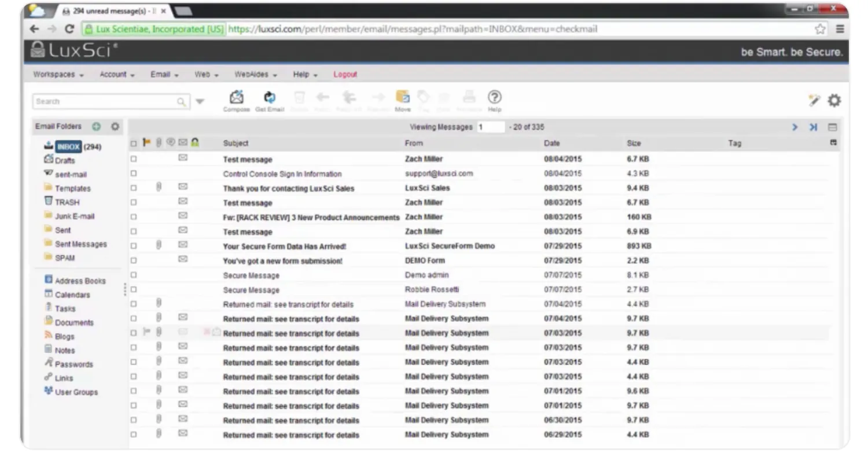Click the Reply left-arrow toolbar icon

(x=323, y=97)
